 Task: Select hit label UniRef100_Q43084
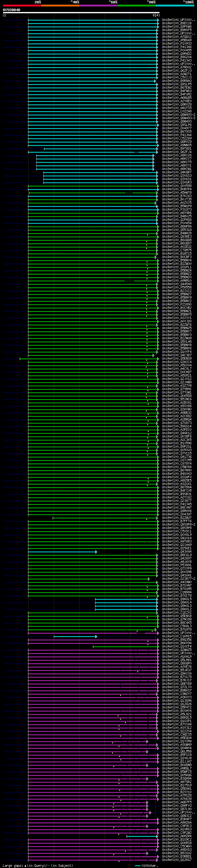[x=176, y=552]
